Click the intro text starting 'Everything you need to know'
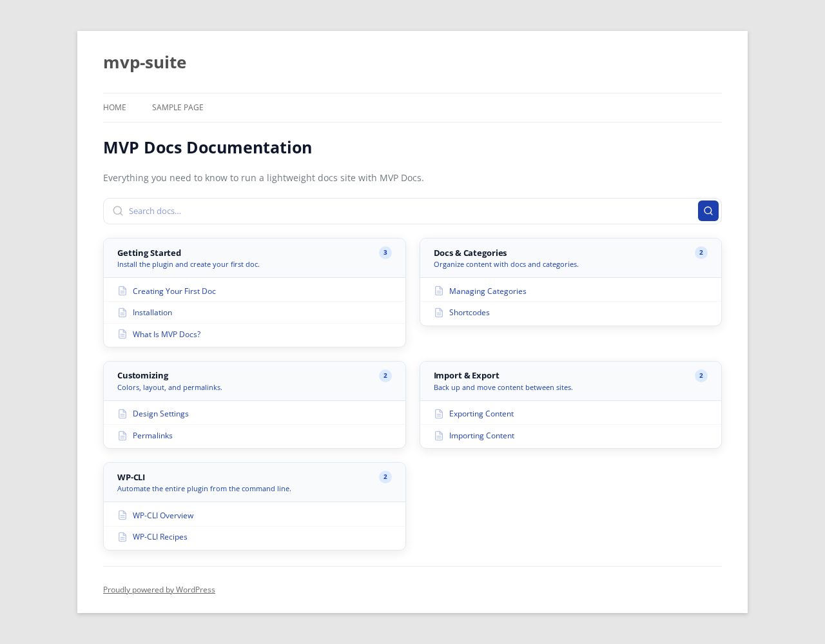Viewport: 825px width, 644px height. click(x=264, y=178)
